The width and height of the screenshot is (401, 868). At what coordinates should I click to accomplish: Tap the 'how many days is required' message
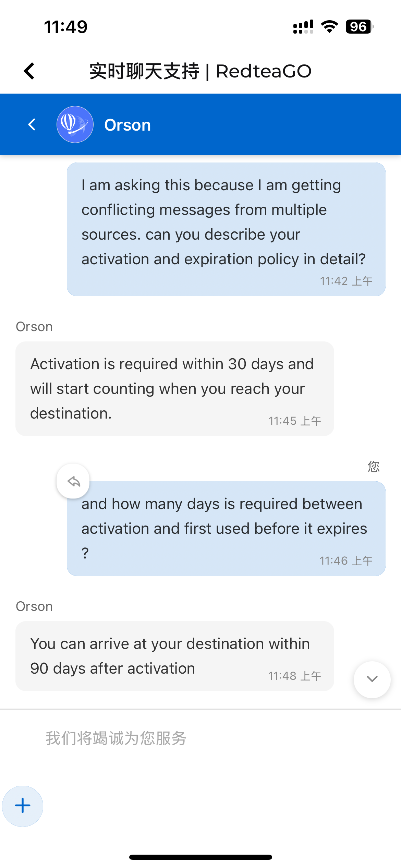[x=226, y=528]
